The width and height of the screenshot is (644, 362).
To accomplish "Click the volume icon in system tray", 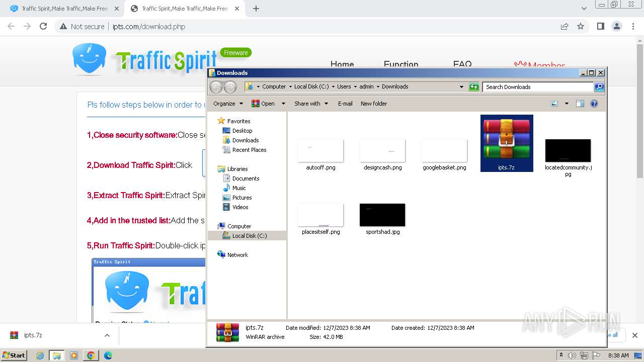I will [x=572, y=355].
